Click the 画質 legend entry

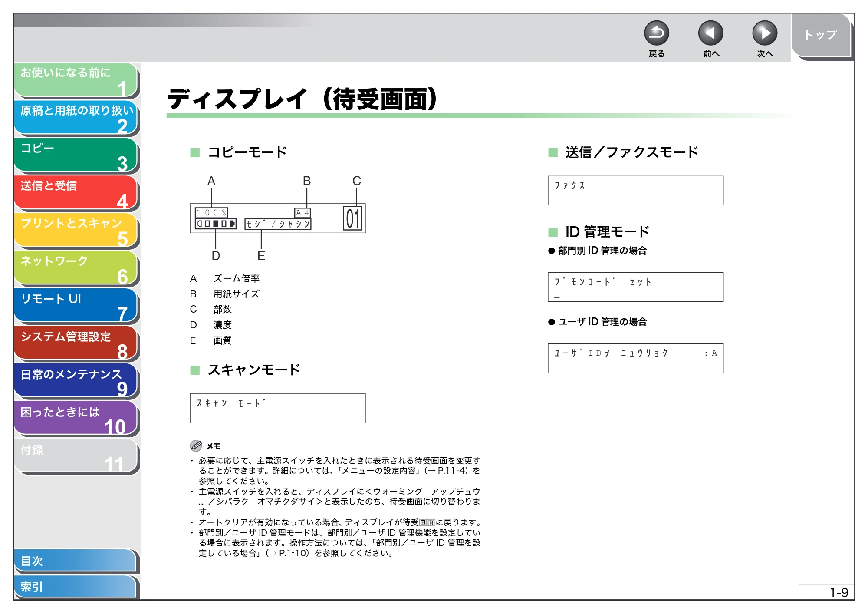(x=223, y=340)
